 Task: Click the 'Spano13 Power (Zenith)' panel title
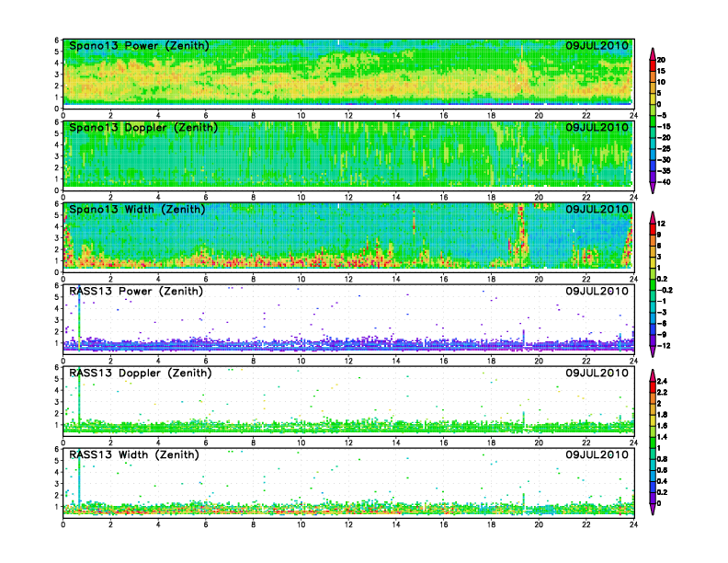pyautogui.click(x=139, y=45)
